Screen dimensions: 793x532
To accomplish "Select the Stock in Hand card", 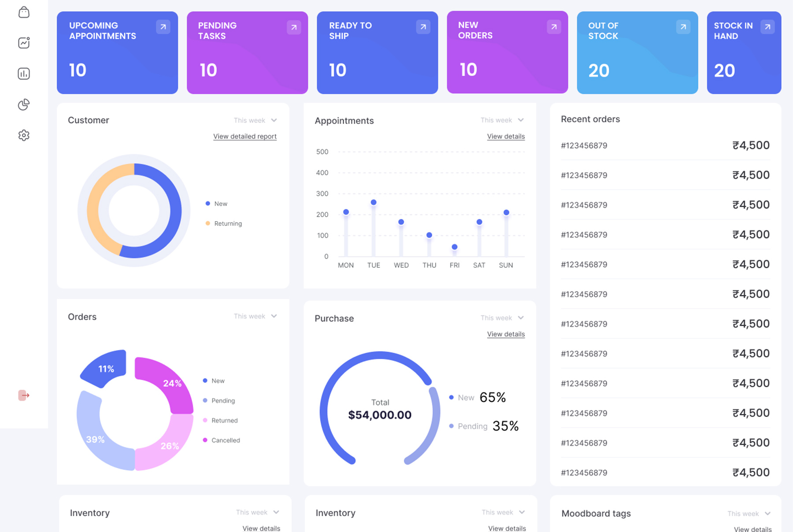I will click(x=744, y=52).
